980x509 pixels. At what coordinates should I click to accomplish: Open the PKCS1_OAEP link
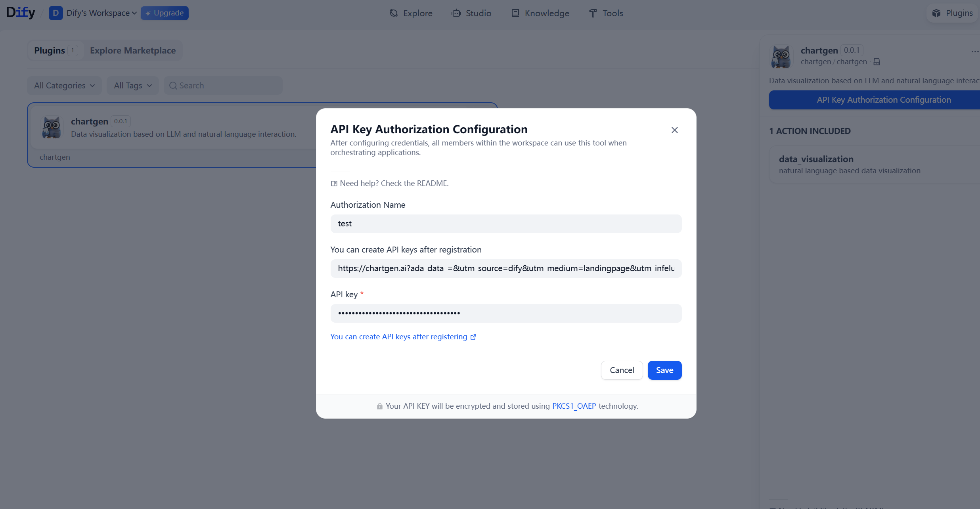[574, 406]
